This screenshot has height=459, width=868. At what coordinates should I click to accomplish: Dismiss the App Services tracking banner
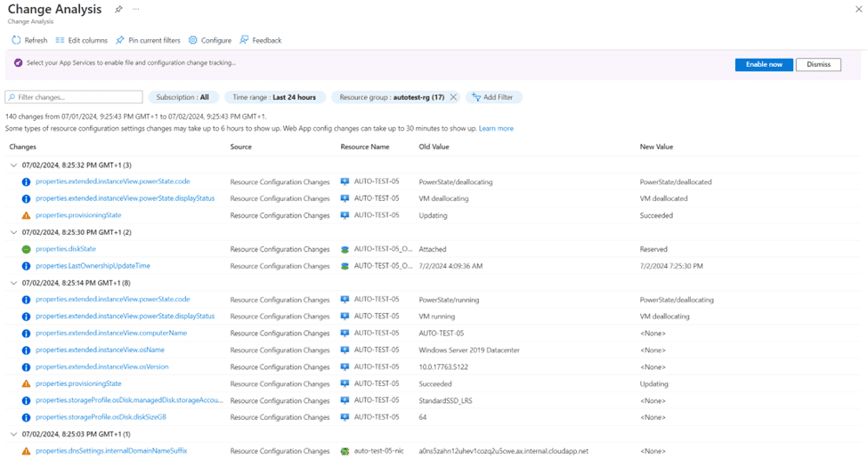(x=818, y=64)
